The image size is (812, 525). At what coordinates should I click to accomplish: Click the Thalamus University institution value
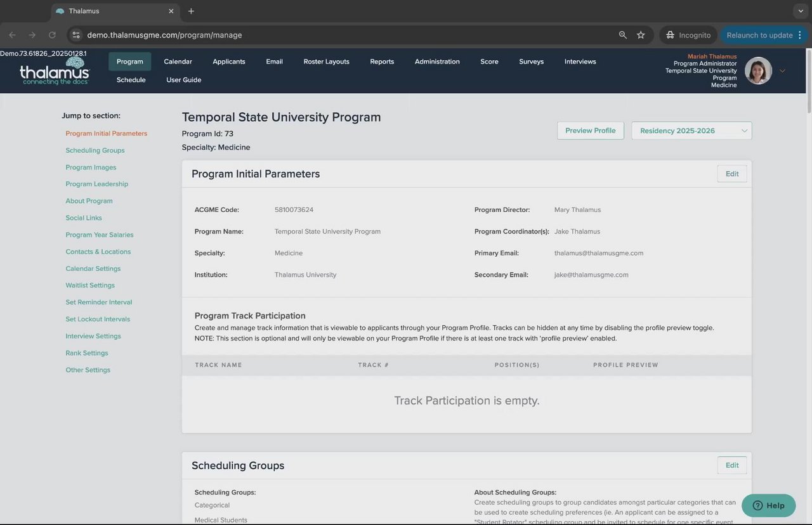pyautogui.click(x=305, y=275)
